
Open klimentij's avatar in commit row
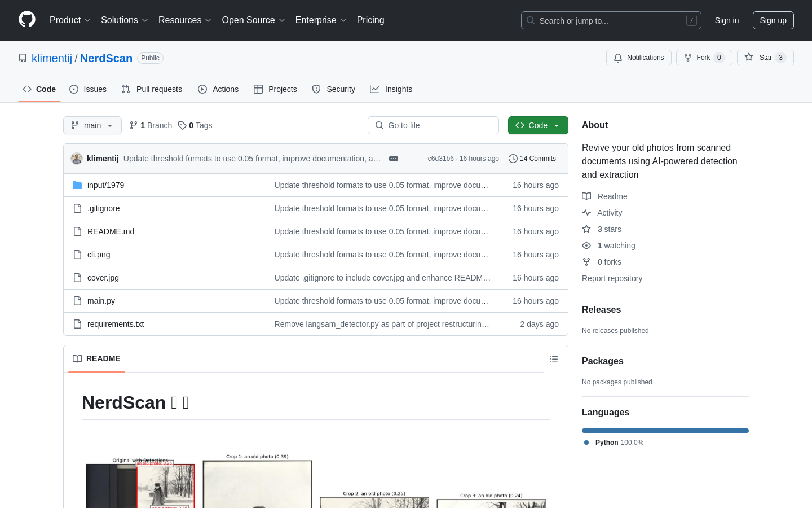click(x=77, y=159)
